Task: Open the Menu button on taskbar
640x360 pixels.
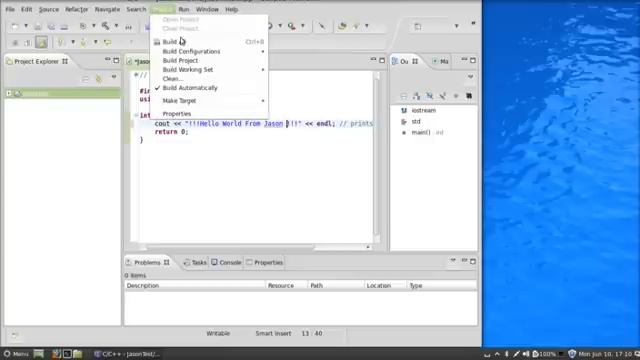Action: [x=16, y=354]
